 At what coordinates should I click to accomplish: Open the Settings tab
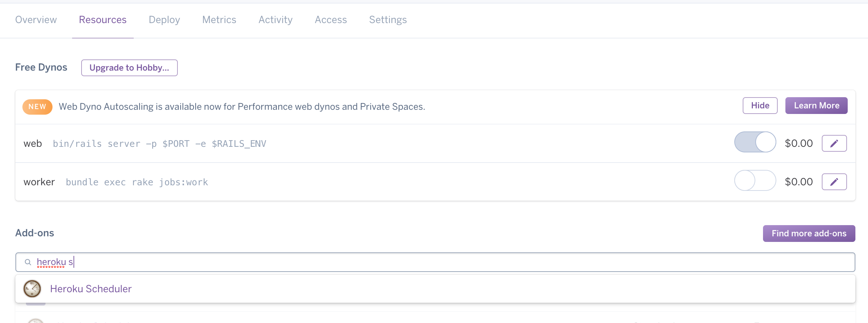(388, 20)
